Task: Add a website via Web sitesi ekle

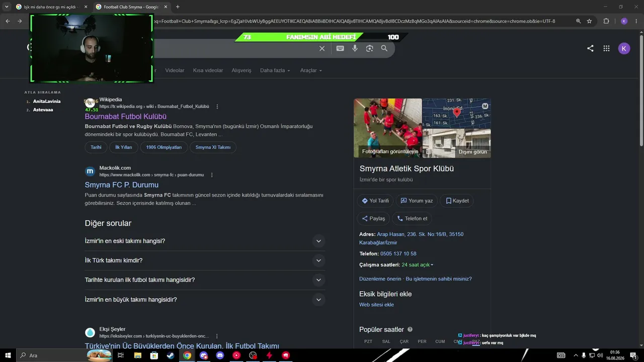Action: click(376, 305)
